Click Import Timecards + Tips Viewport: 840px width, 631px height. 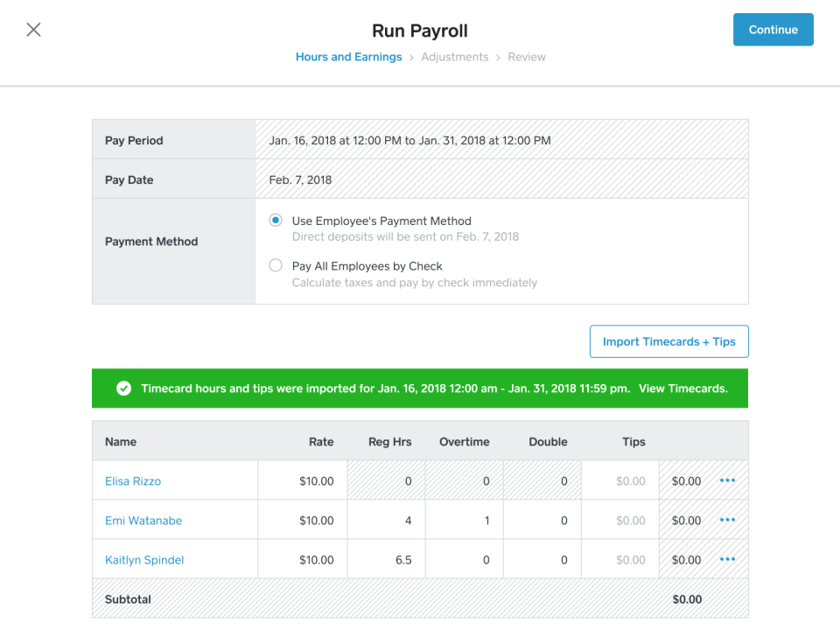click(x=668, y=341)
